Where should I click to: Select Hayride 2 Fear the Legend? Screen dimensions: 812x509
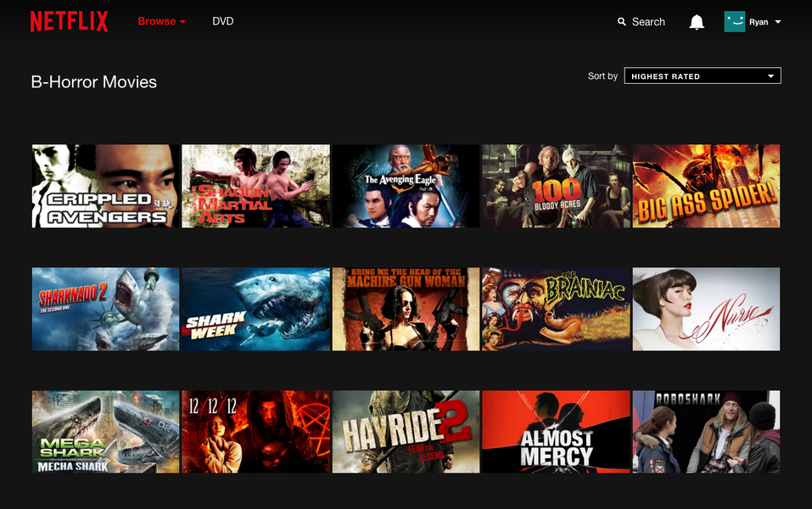[406, 431]
